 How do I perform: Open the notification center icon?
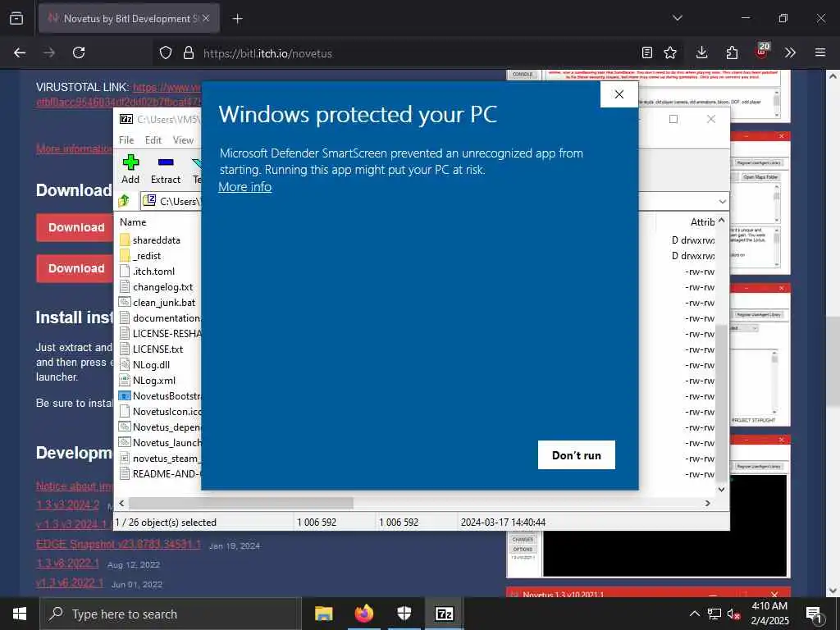point(814,614)
